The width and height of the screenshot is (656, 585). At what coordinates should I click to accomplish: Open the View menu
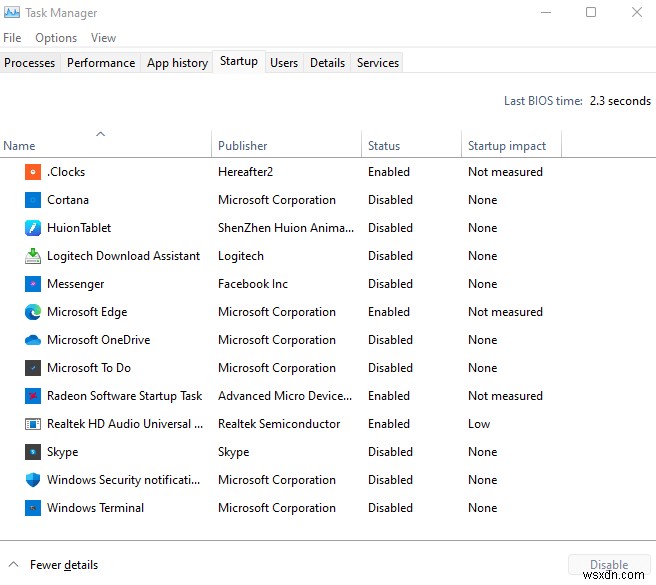tap(103, 38)
